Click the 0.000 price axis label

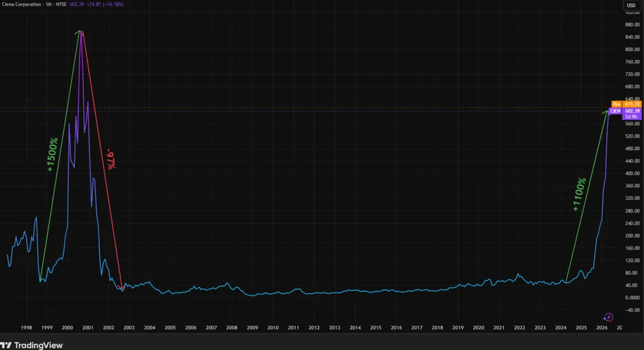pyautogui.click(x=633, y=297)
